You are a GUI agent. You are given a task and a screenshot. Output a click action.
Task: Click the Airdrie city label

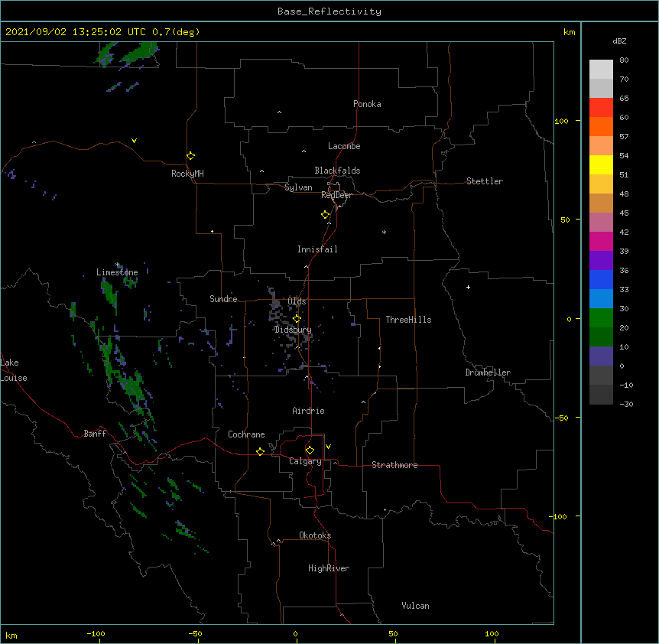(x=309, y=411)
